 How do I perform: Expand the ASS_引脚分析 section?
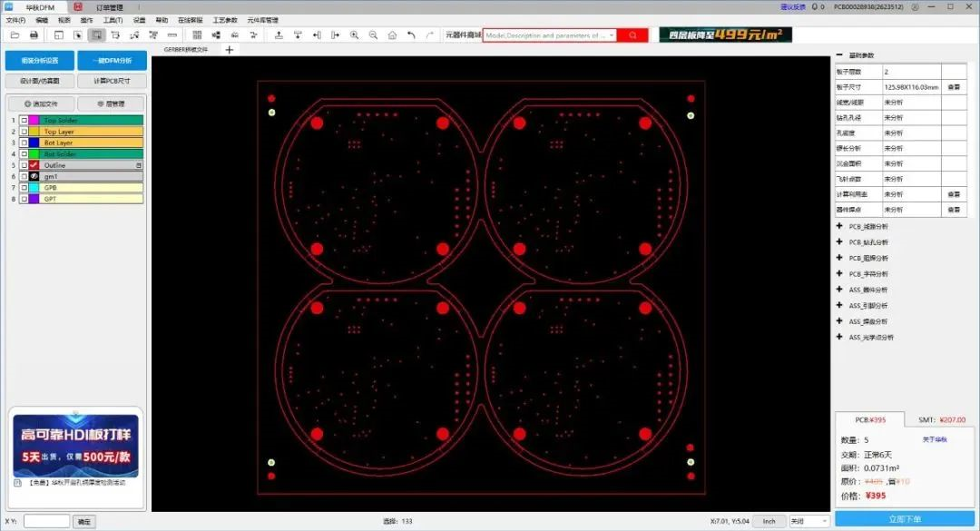click(839, 305)
